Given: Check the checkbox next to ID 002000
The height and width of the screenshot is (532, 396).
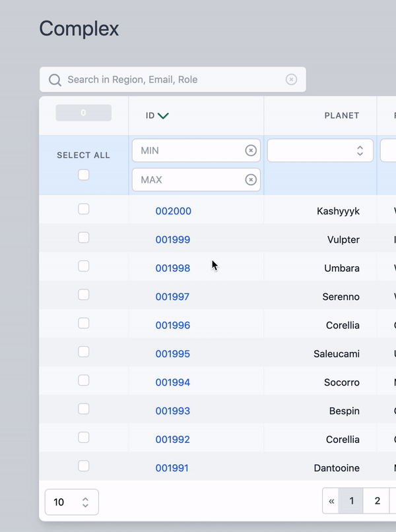Looking at the screenshot, I should pos(83,209).
